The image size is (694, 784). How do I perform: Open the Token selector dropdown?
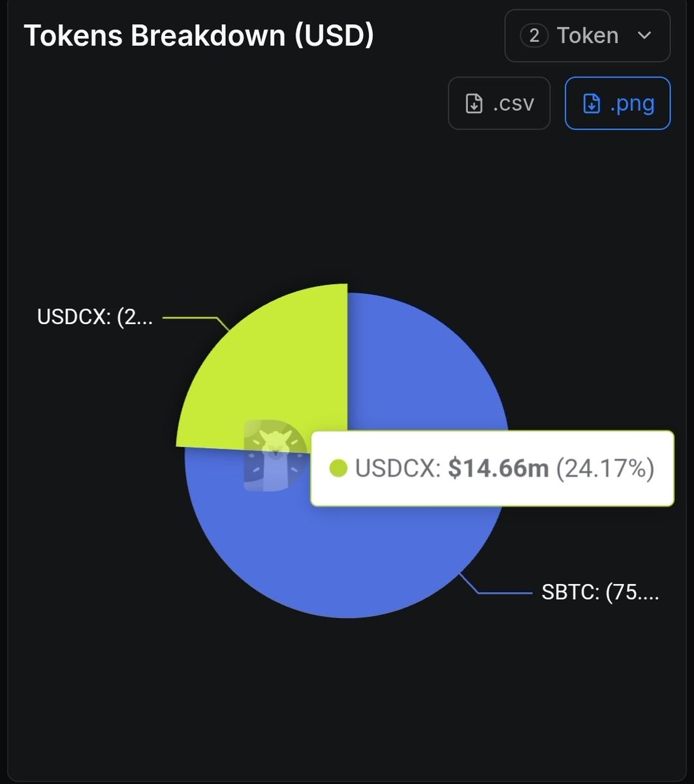point(587,36)
